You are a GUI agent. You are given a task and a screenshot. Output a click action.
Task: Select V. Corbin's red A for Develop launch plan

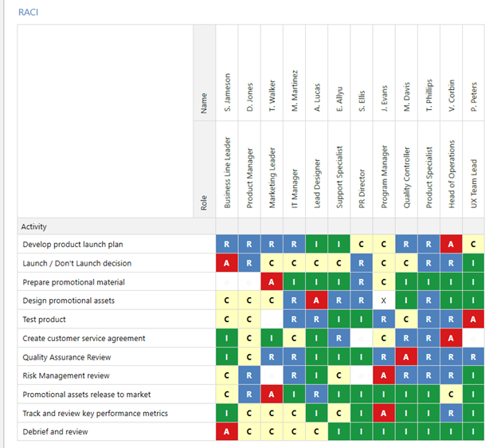pos(451,245)
